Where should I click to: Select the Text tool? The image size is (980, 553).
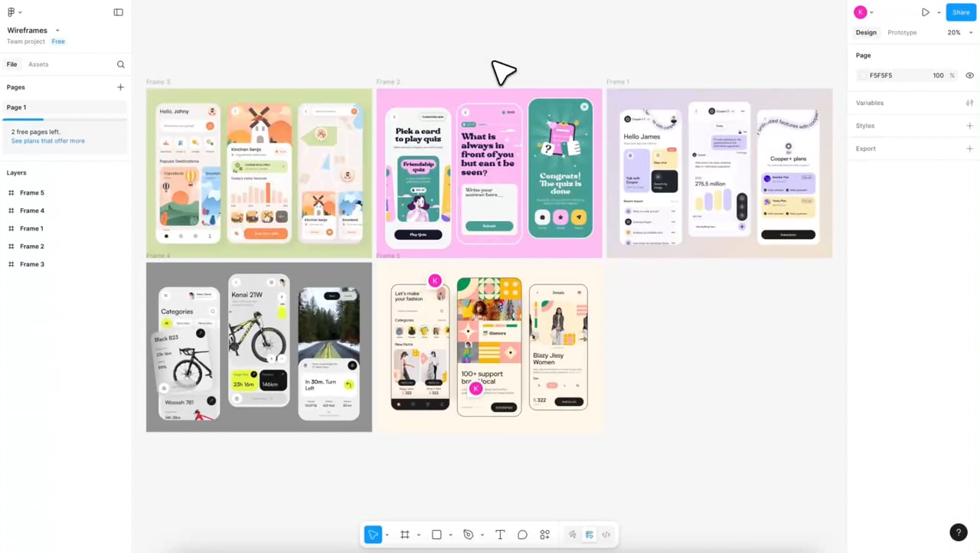click(500, 535)
